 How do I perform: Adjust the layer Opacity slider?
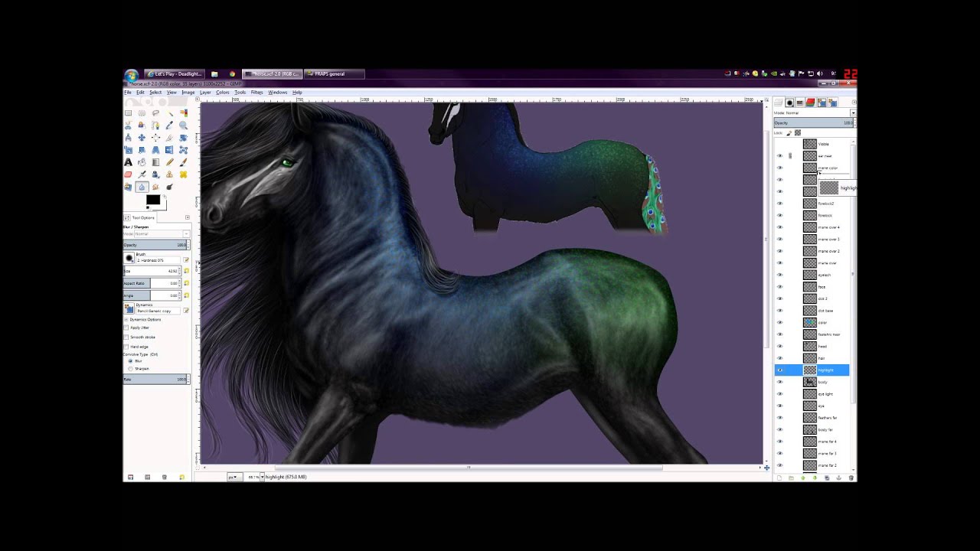813,122
